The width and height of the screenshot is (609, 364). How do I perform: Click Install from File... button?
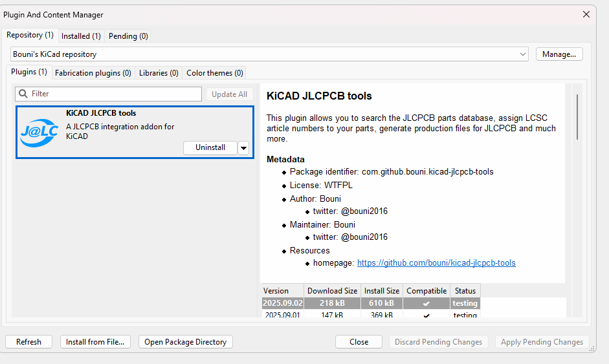tap(95, 342)
